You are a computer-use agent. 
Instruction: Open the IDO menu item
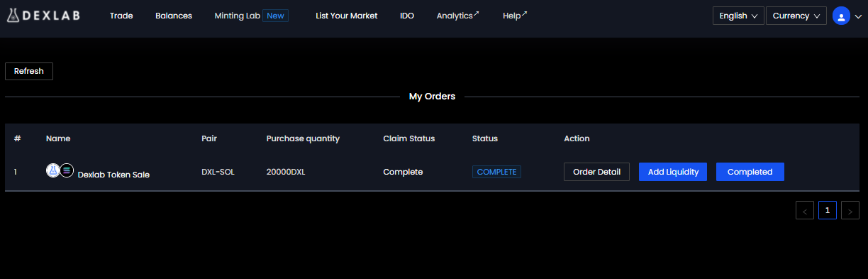coord(407,16)
